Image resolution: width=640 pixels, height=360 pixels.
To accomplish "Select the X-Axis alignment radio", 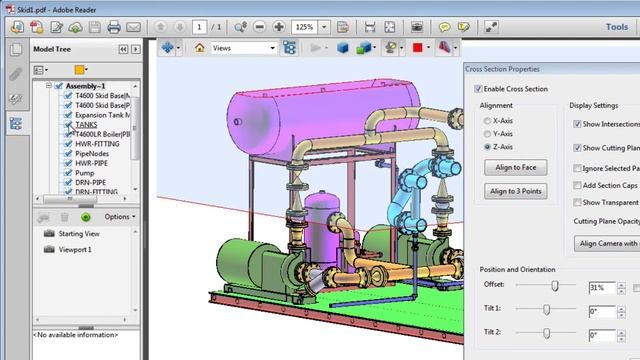I will [x=487, y=121].
